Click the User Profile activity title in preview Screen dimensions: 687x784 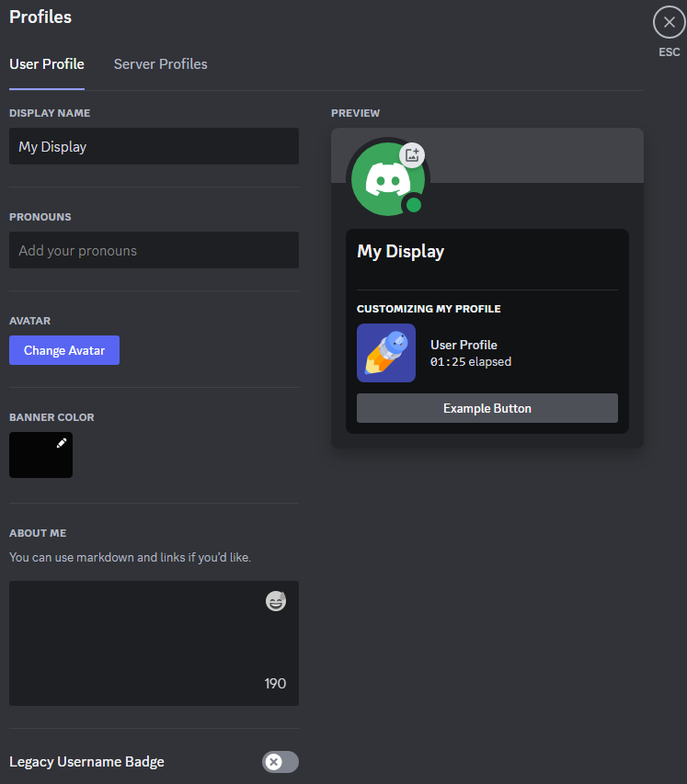[464, 345]
